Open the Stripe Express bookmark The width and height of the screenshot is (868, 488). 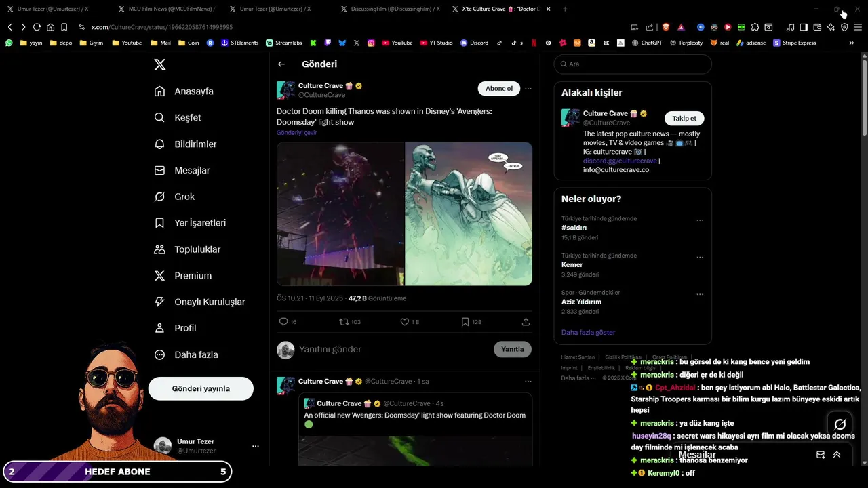tap(795, 43)
